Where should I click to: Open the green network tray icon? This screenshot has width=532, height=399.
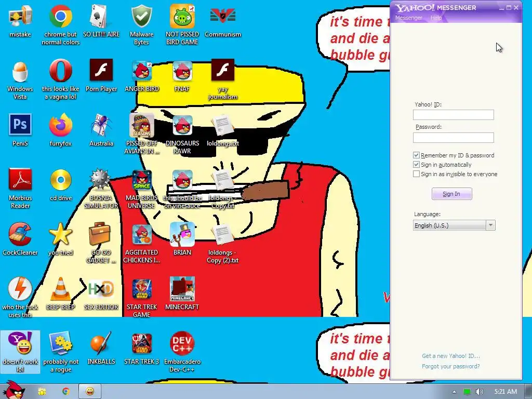[467, 392]
